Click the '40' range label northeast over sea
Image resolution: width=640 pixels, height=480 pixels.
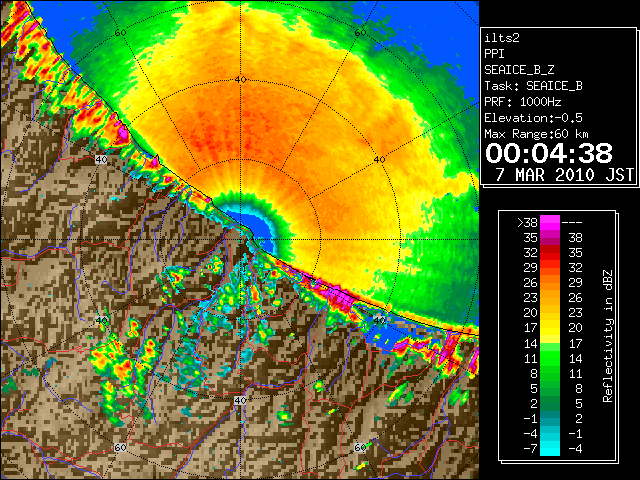(380, 160)
